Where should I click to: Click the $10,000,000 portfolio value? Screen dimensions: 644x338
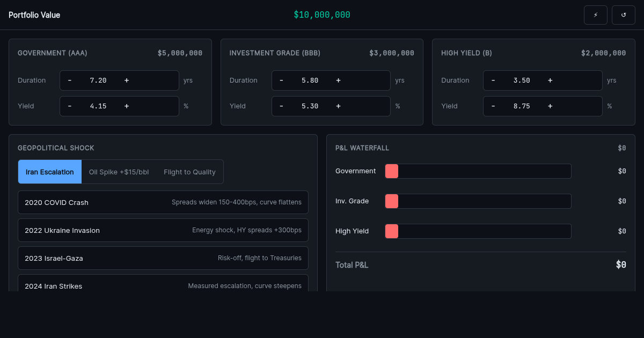tap(322, 15)
